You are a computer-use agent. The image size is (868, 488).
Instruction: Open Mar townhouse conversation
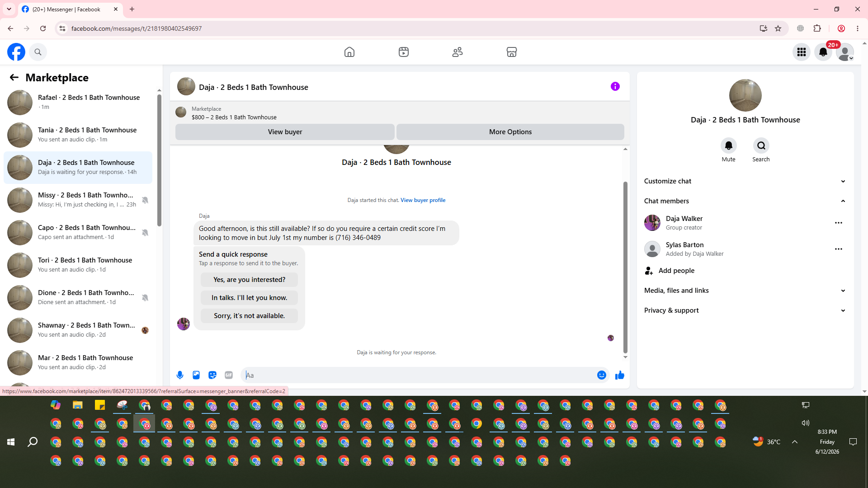coord(78,363)
